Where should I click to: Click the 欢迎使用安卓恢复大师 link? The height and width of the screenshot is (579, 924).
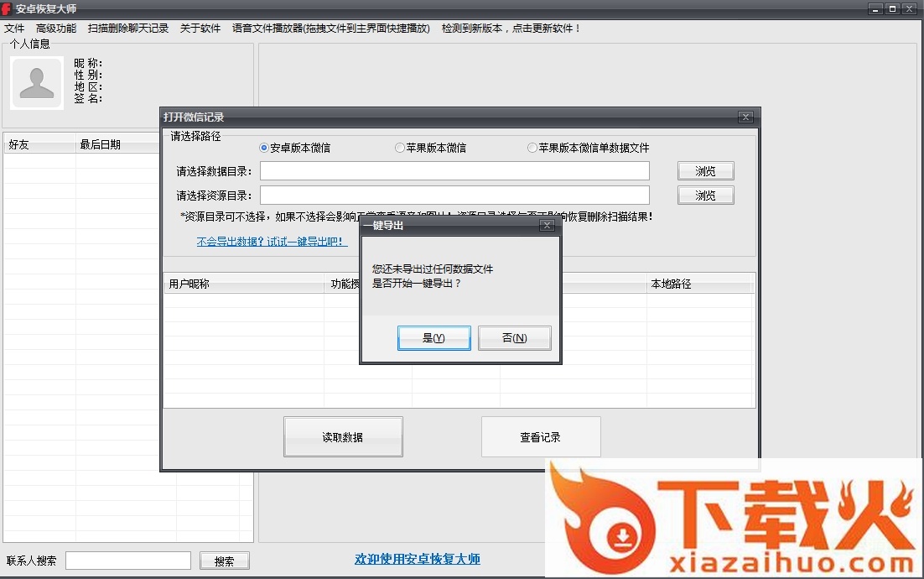[418, 559]
